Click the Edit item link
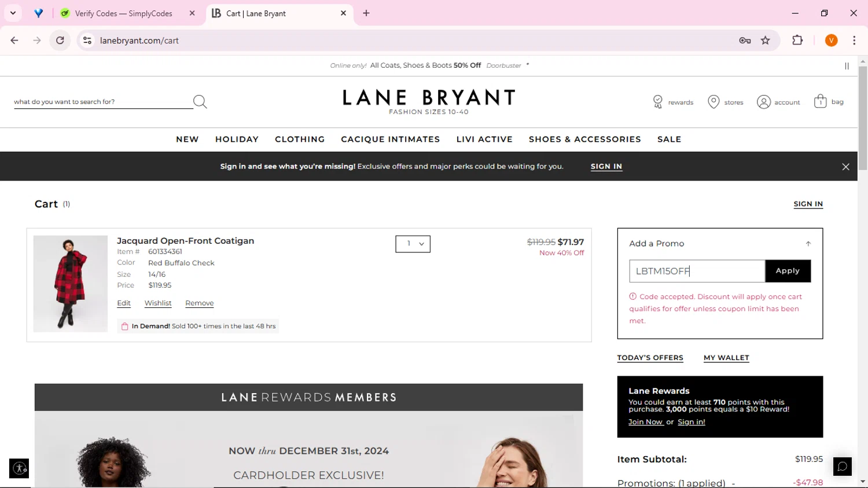Viewport: 868px width, 488px height. pyautogui.click(x=124, y=303)
